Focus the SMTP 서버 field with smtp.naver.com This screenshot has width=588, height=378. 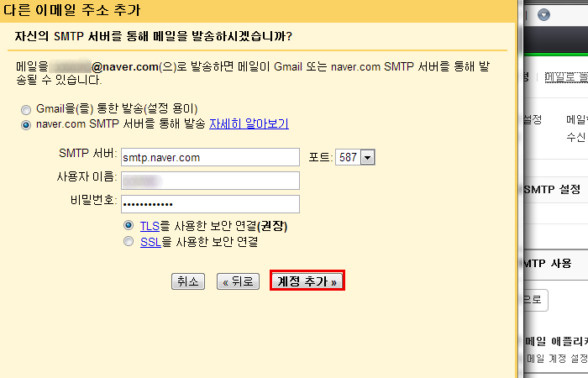tap(210, 157)
